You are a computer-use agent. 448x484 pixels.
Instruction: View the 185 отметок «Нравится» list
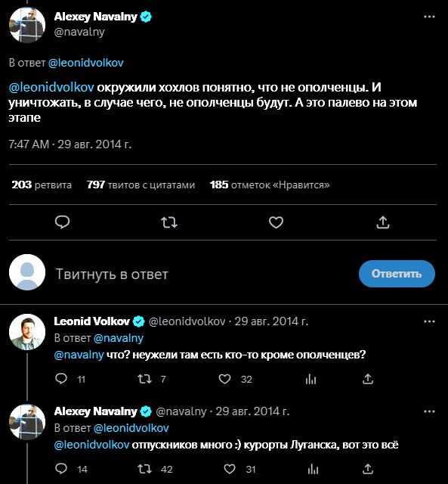coord(270,185)
